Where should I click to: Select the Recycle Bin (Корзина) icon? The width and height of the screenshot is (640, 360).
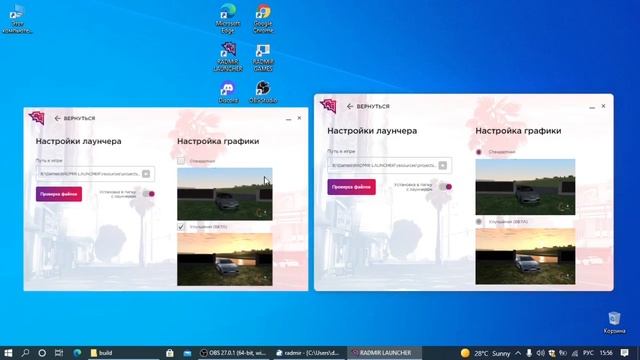point(614,322)
